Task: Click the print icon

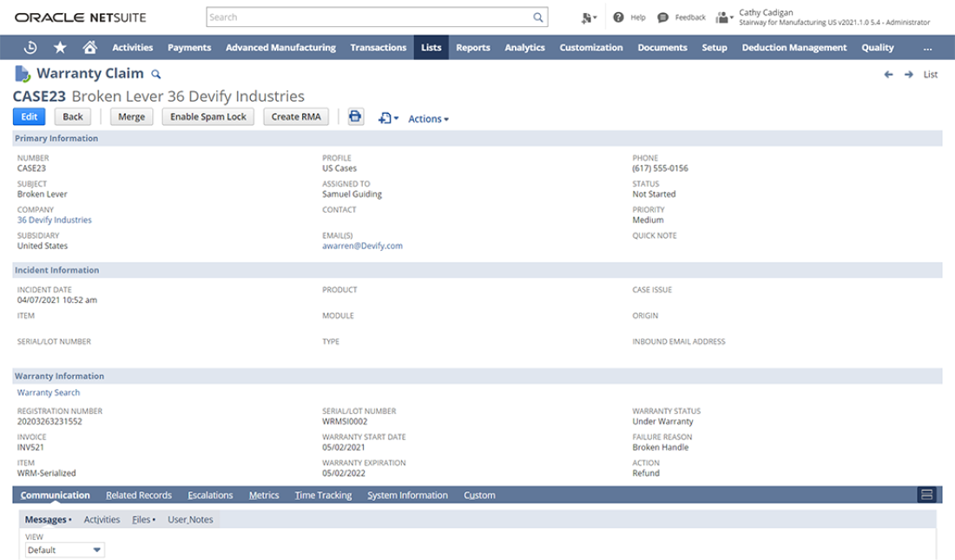Action: coord(355,117)
